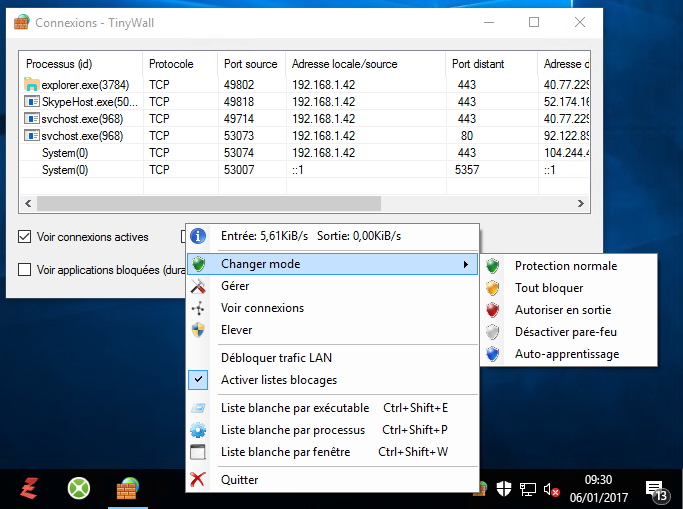This screenshot has width=683, height=509.
Task: Click the Windows Defender shield tray icon
Action: 504,489
